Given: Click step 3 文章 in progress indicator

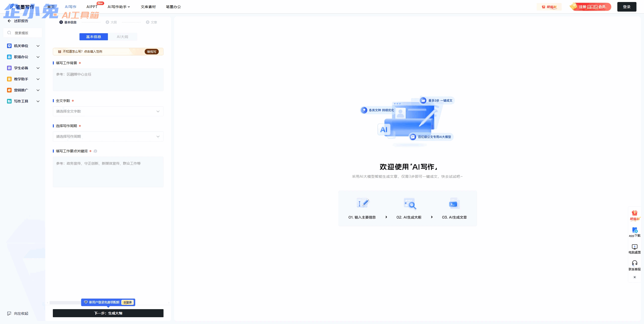Looking at the screenshot, I should click(151, 22).
